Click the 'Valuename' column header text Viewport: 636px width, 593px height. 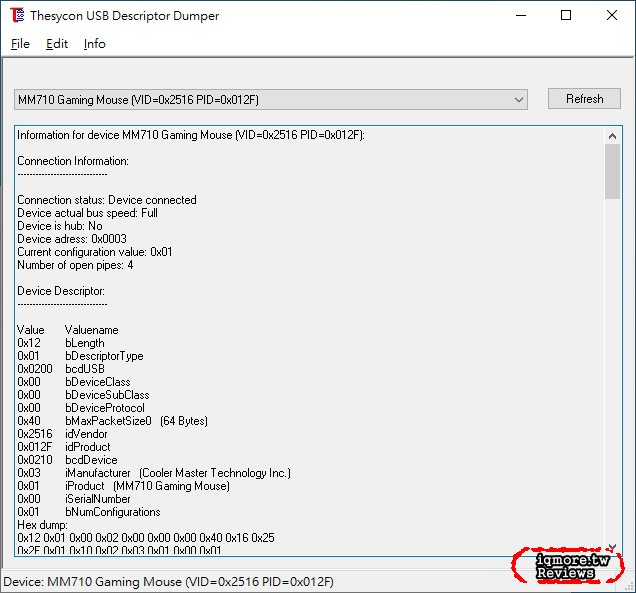[x=92, y=330]
